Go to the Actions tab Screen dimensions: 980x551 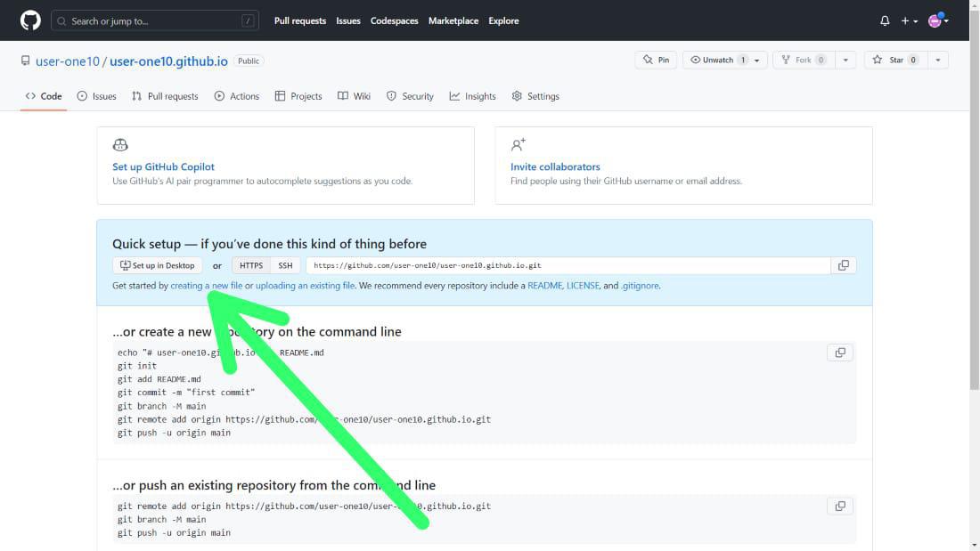click(236, 96)
